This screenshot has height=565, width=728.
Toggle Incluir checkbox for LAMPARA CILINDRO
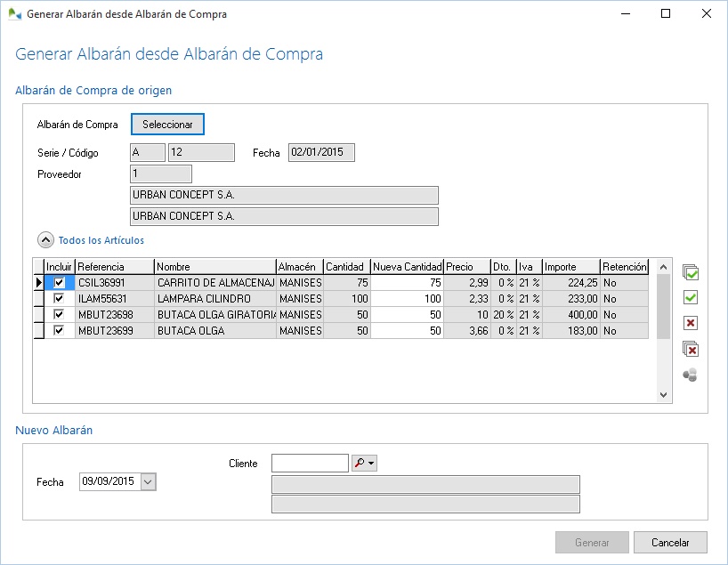pos(60,299)
